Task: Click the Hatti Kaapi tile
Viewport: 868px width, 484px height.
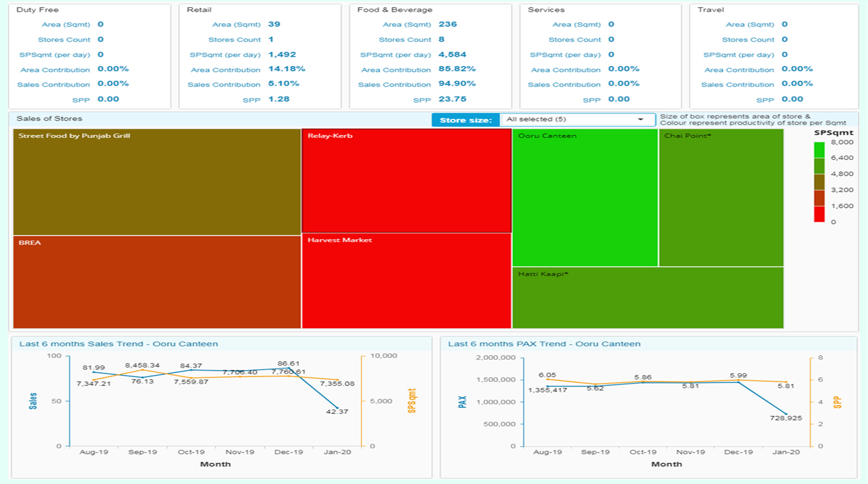Action: tap(648, 298)
